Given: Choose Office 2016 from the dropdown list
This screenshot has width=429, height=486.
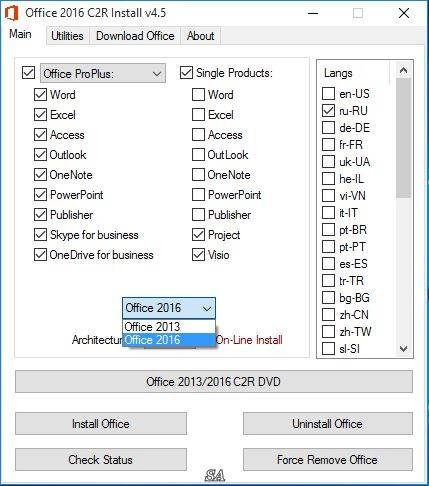Looking at the screenshot, I should coord(169,340).
